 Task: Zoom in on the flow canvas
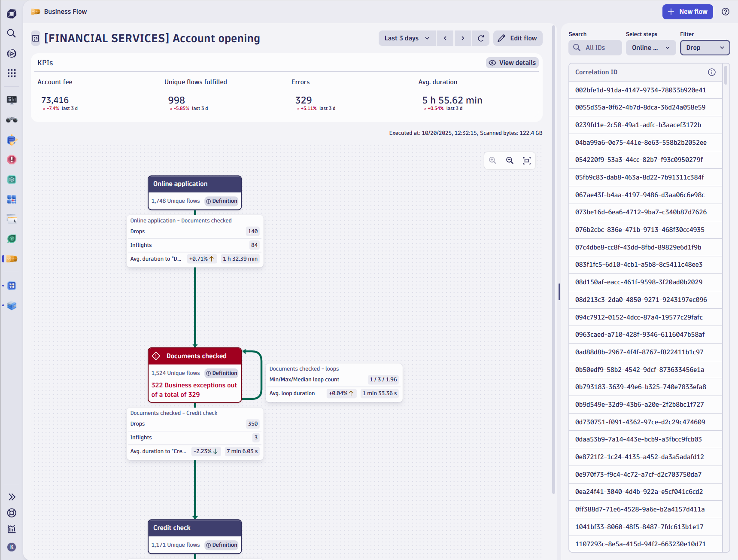[492, 161]
